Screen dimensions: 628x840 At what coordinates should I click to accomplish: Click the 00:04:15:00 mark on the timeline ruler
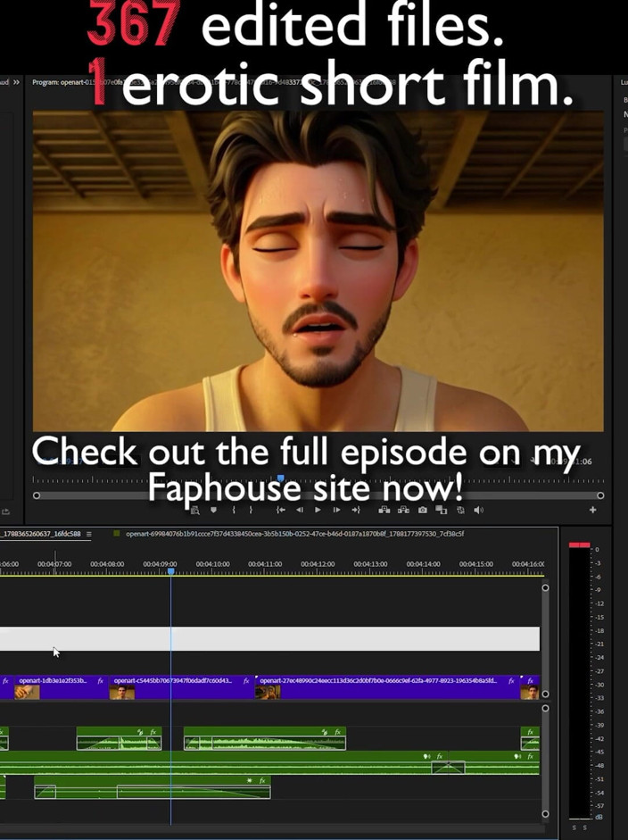[476, 564]
